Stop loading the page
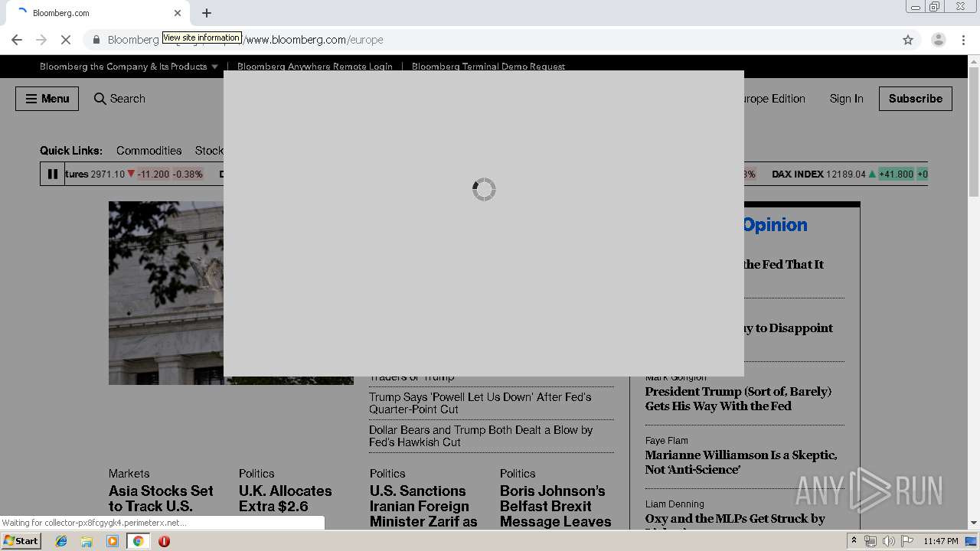The image size is (980, 551). pyautogui.click(x=66, y=40)
